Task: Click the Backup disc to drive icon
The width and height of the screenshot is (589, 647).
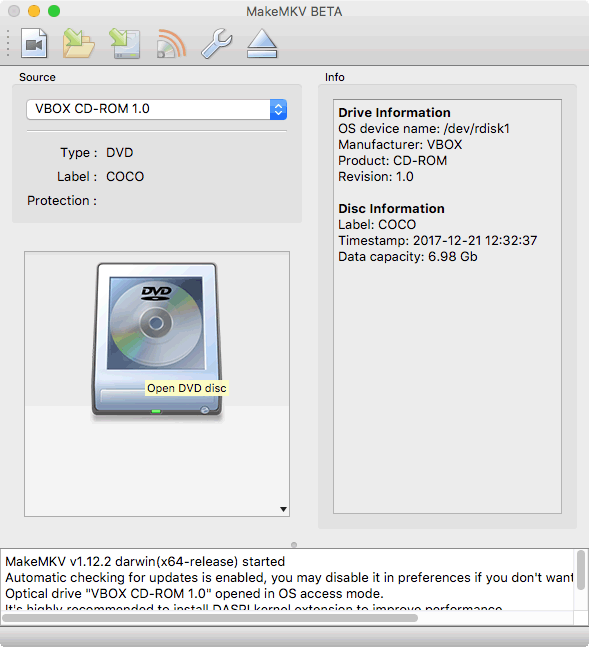Action: click(125, 43)
